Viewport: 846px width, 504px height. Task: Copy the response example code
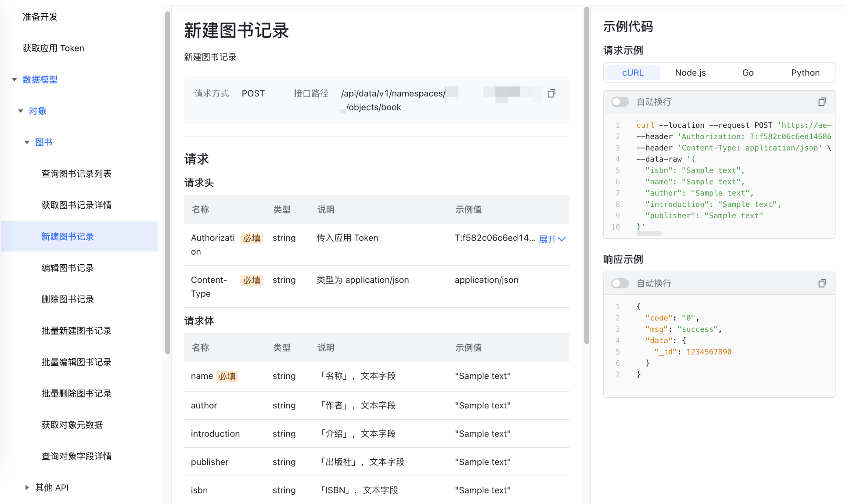click(822, 283)
